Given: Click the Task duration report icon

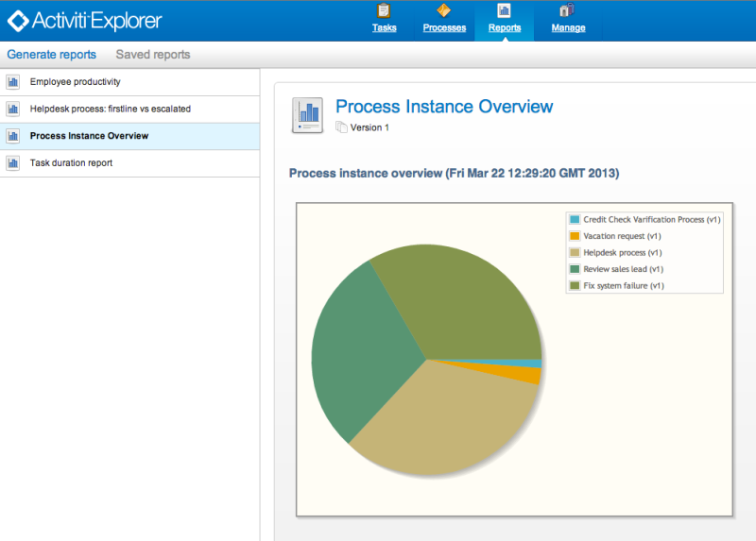Looking at the screenshot, I should [x=13, y=163].
